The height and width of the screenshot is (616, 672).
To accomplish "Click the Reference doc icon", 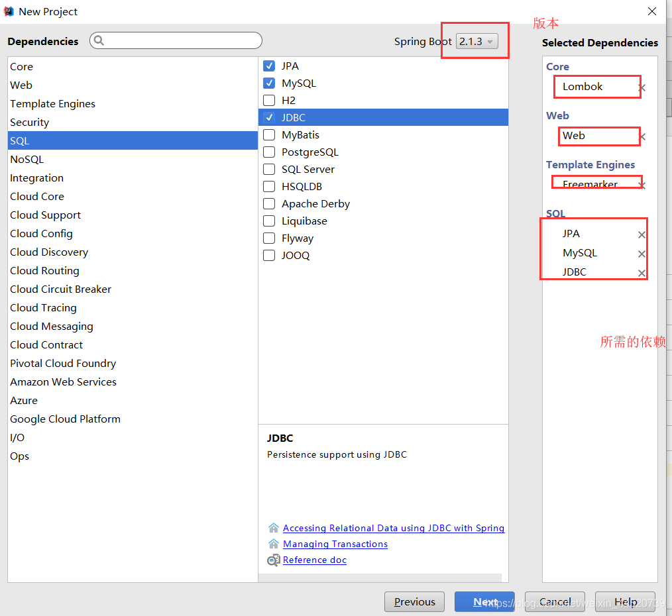I will point(274,560).
